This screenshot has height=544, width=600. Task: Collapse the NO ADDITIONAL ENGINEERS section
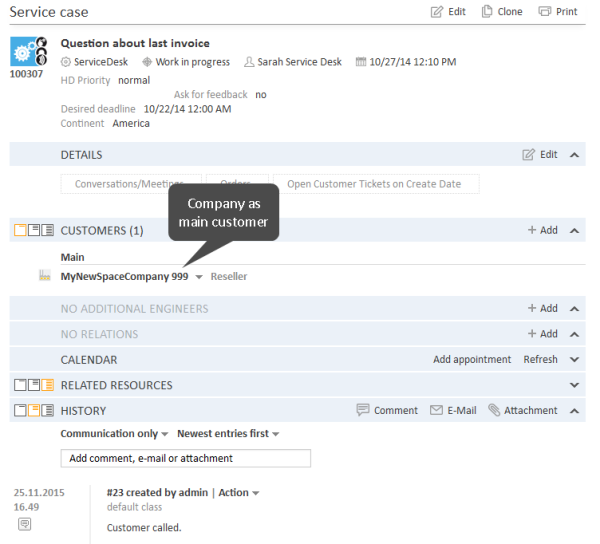[x=574, y=309]
